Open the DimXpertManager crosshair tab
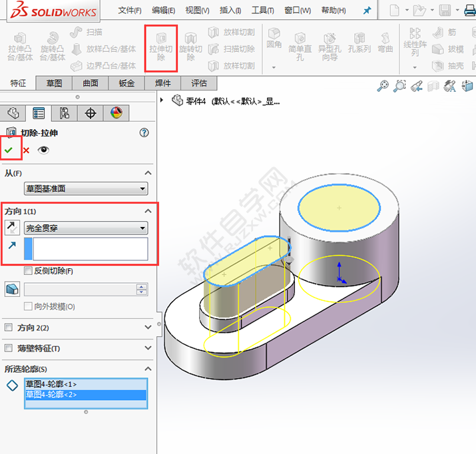The width and height of the screenshot is (476, 454). click(x=90, y=113)
